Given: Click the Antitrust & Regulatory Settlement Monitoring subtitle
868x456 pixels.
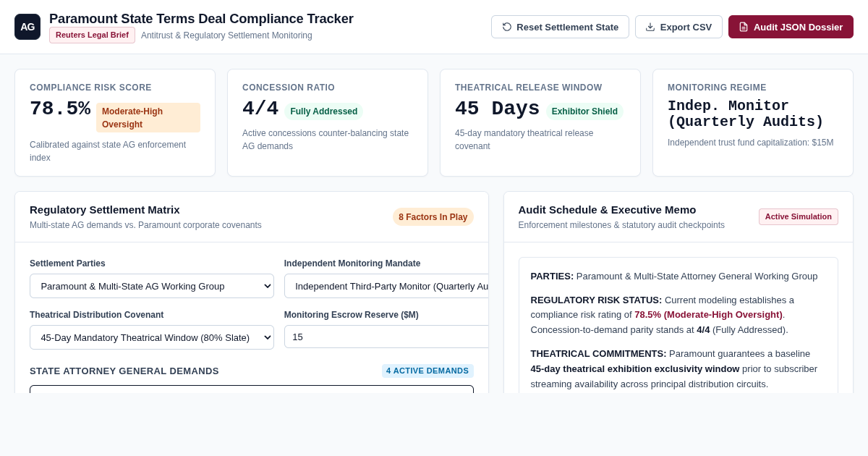Looking at the screenshot, I should [226, 35].
